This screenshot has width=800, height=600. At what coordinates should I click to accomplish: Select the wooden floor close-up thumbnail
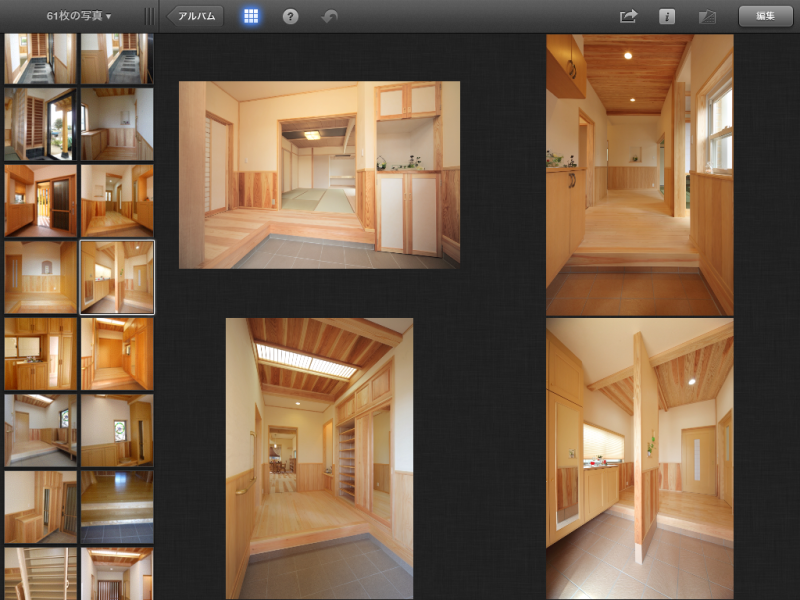[117, 507]
